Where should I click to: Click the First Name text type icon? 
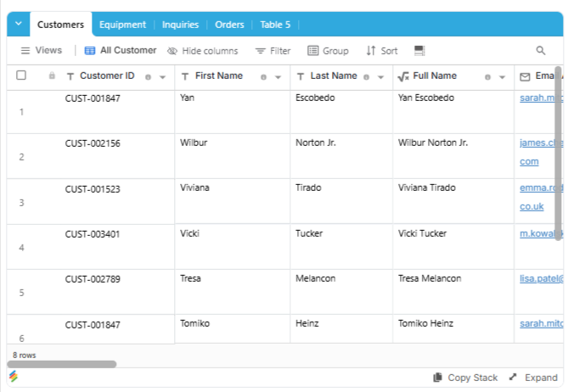(185, 76)
